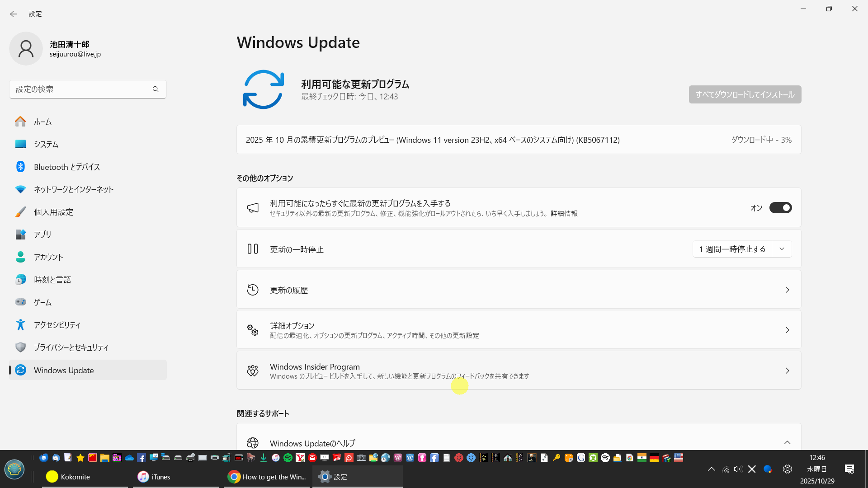The image size is (868, 488).
Task: Go back with the arrow next to 設定
Action: 14,14
